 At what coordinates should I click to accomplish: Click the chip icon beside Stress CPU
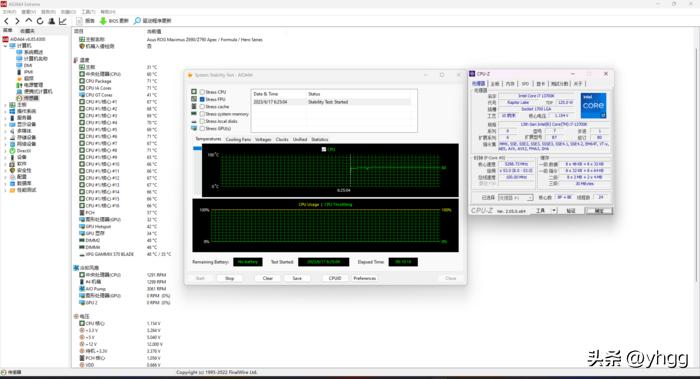tap(194, 92)
